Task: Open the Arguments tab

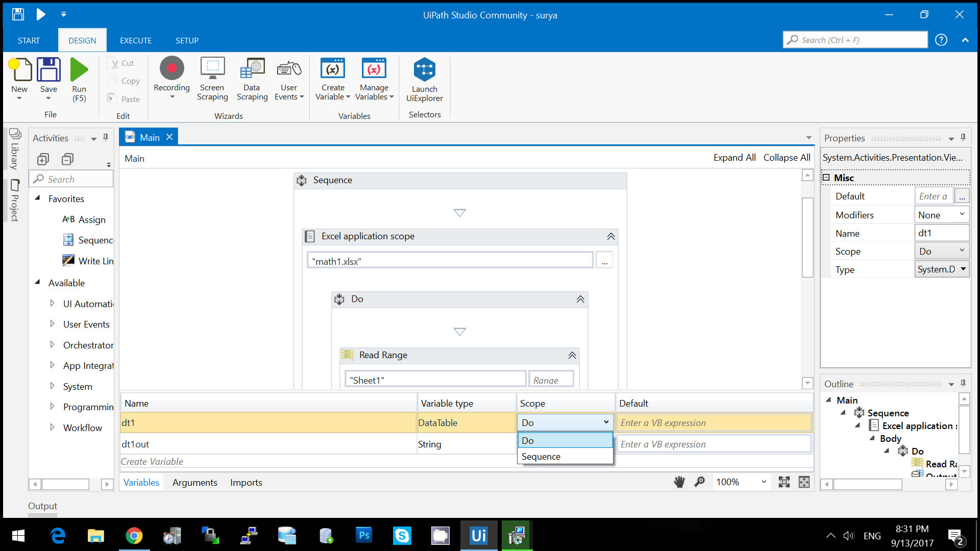Action: point(194,483)
